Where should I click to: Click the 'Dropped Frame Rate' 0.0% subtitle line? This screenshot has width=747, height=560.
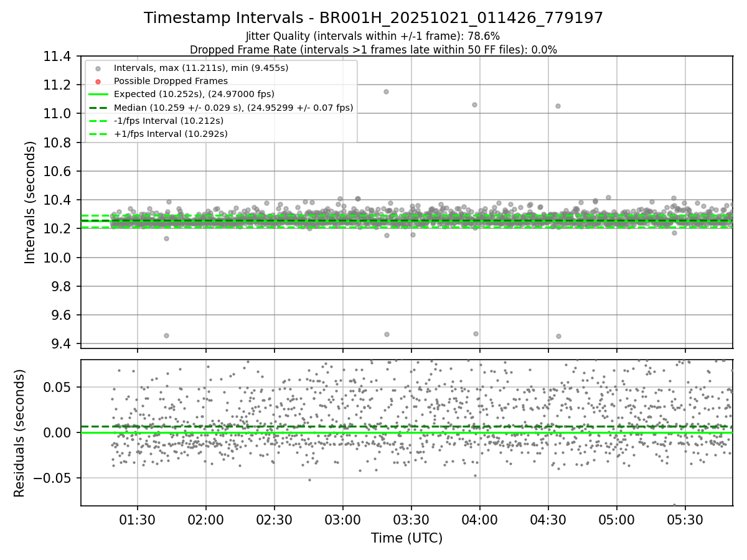[374, 50]
